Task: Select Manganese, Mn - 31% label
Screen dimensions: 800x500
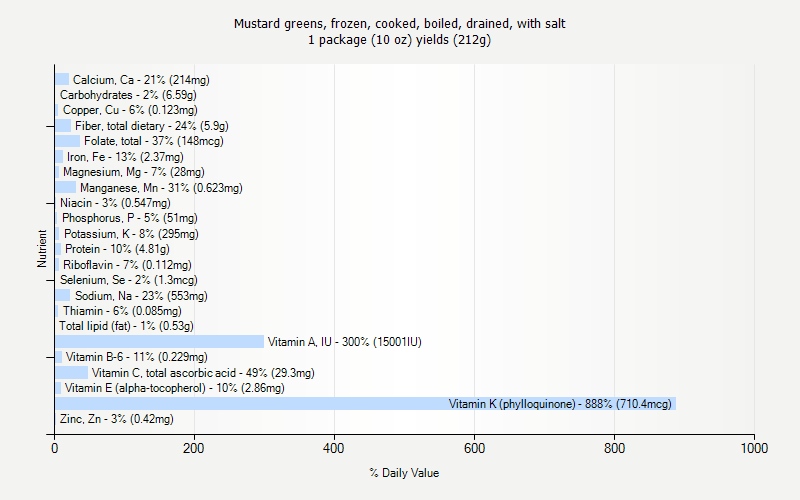Action: tap(161, 188)
